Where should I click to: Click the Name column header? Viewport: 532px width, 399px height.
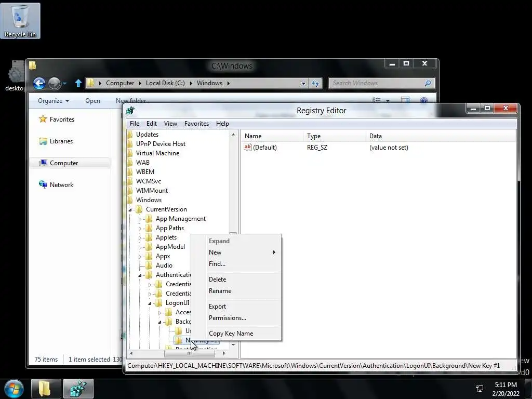[273, 136]
